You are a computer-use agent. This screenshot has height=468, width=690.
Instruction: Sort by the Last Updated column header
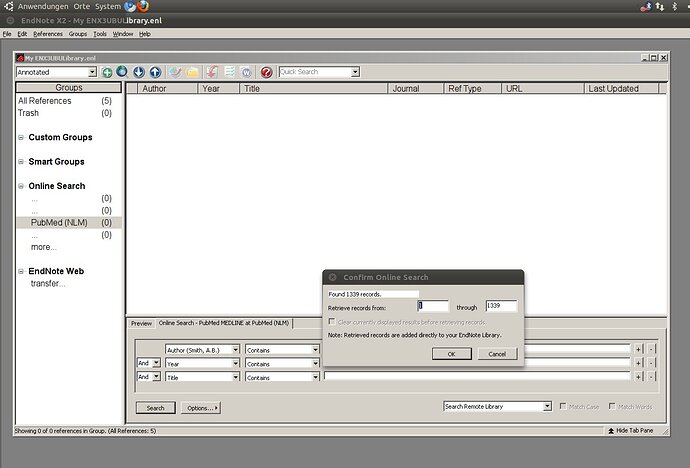pos(621,88)
